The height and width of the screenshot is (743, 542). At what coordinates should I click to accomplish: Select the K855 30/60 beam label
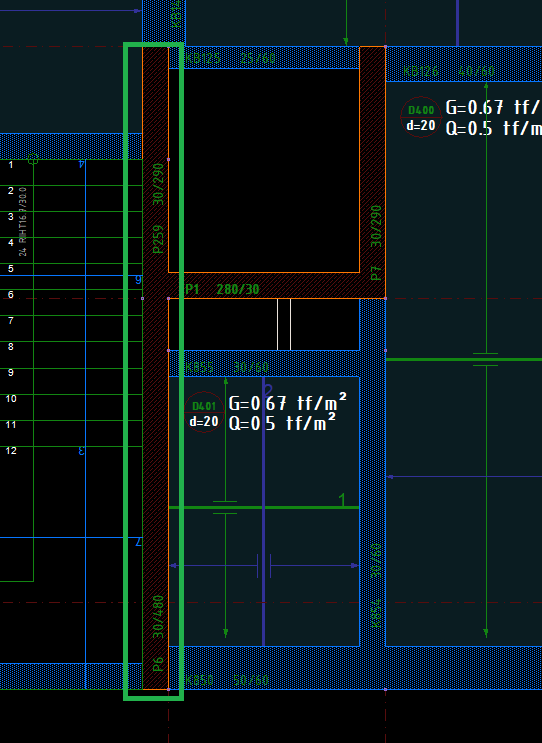pos(226,367)
